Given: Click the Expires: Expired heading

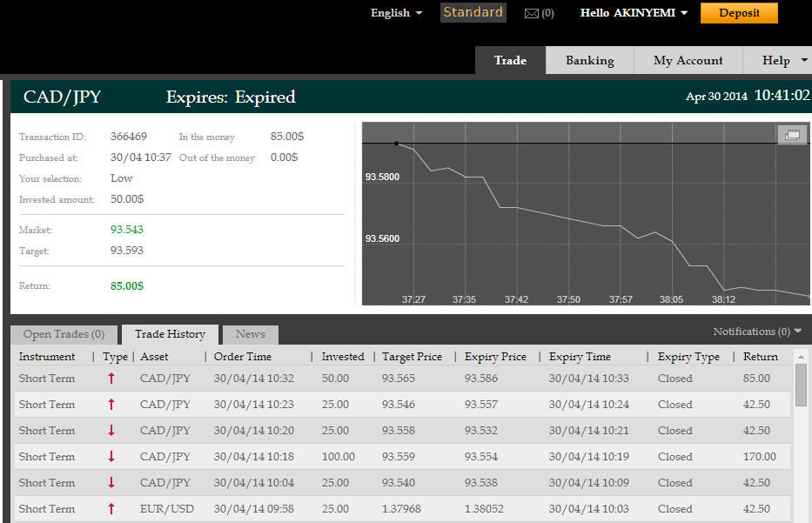Looking at the screenshot, I should click(x=231, y=97).
